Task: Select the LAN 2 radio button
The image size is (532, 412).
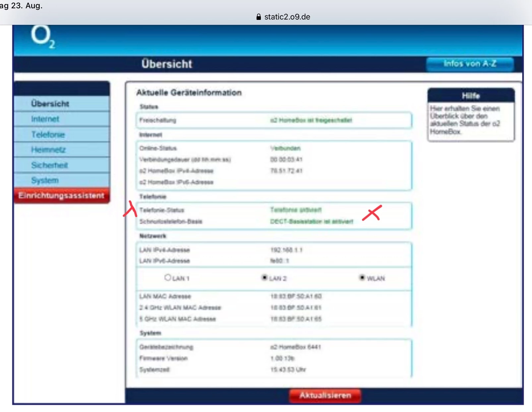Action: 265,278
